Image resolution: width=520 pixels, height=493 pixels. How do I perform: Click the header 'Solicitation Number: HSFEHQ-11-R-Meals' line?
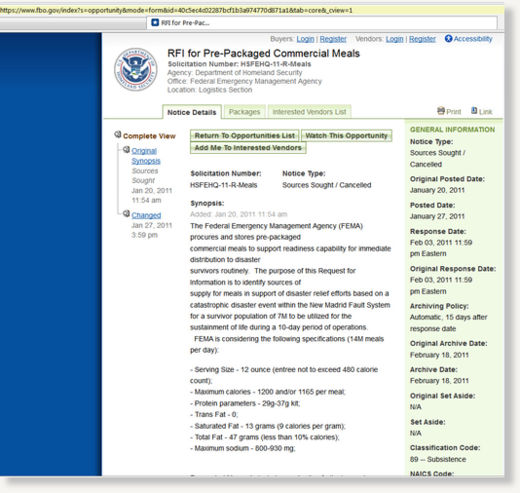239,64
